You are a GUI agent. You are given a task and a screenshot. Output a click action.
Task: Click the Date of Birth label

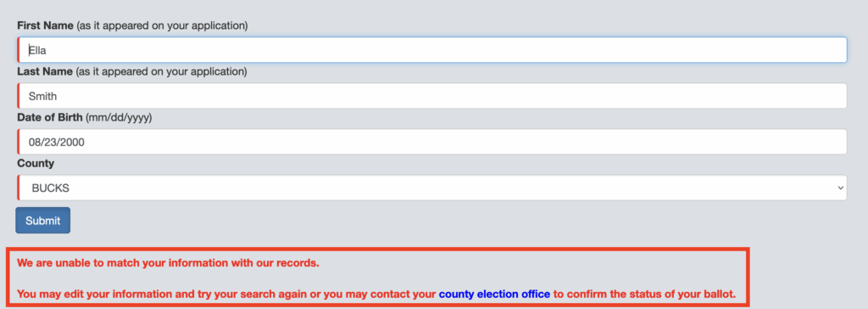click(50, 118)
